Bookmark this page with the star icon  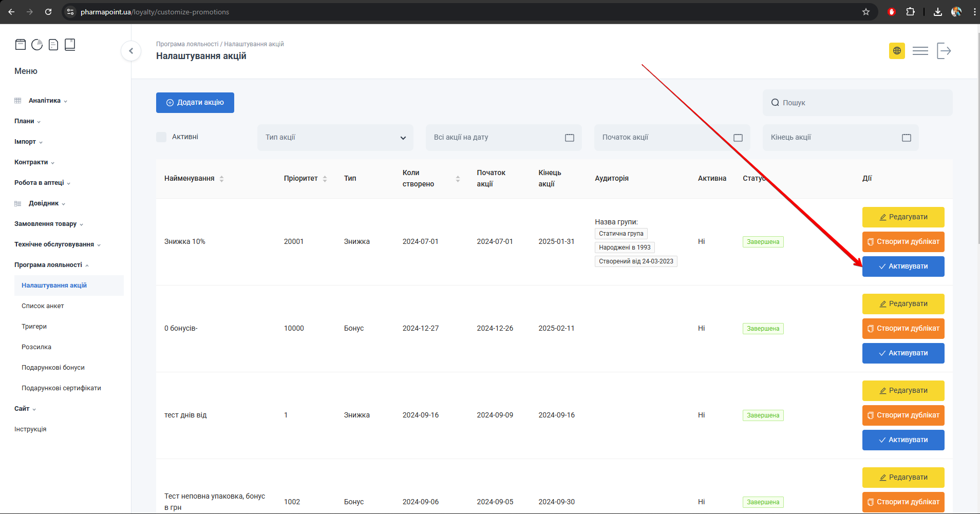point(866,12)
